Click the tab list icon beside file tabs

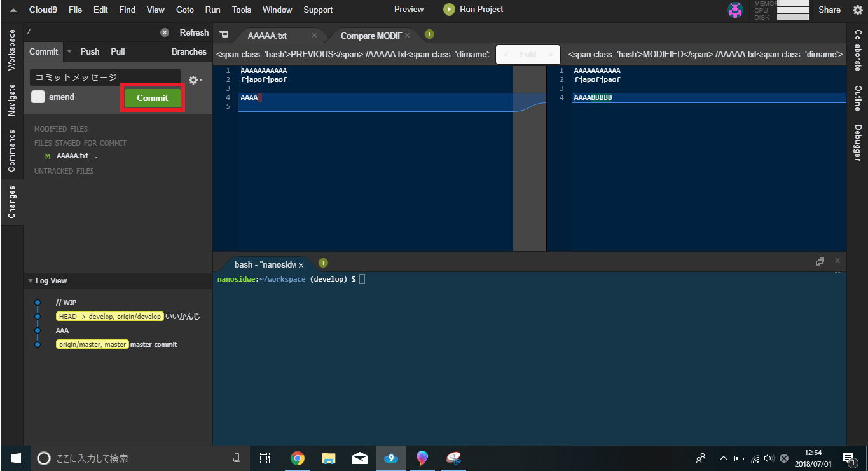[x=224, y=34]
